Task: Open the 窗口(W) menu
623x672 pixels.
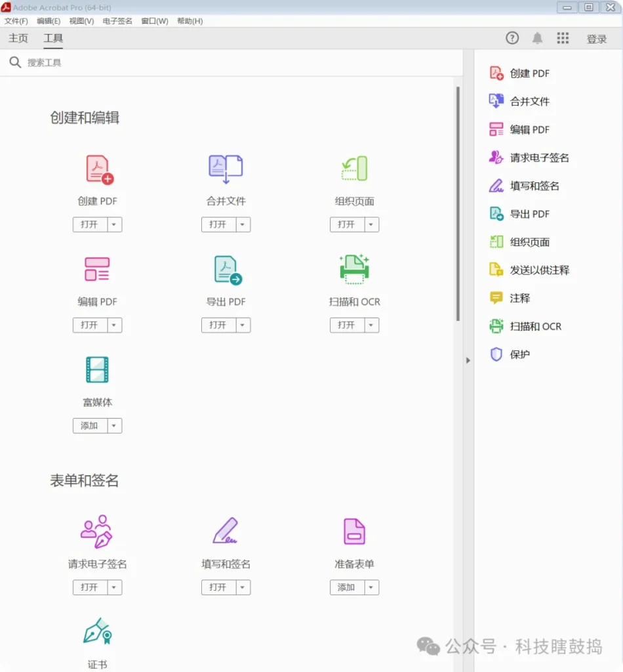Action: [x=155, y=21]
